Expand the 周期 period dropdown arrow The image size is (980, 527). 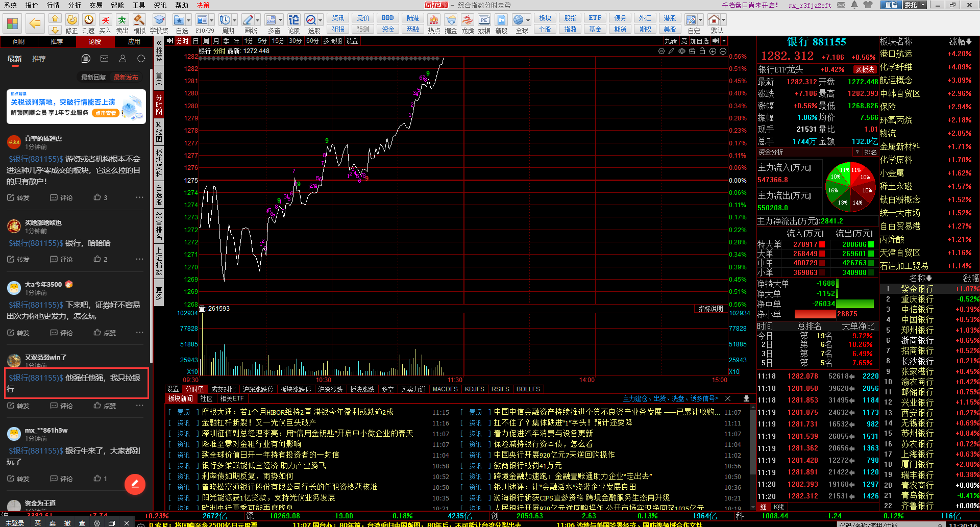pos(235,20)
